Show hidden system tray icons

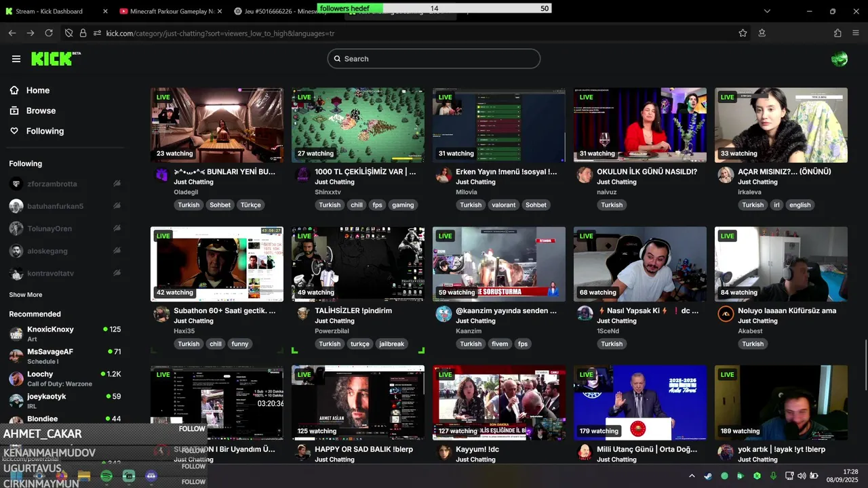[692, 476]
